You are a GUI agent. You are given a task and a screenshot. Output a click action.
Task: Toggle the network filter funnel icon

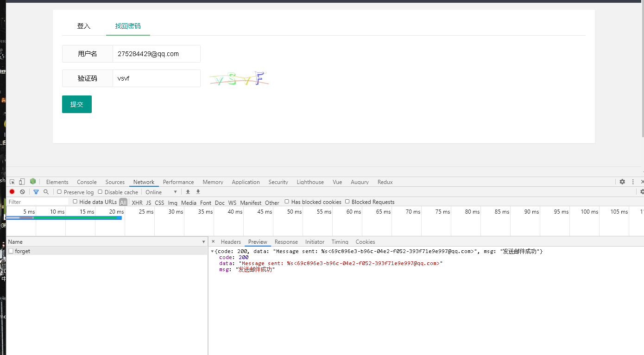36,192
